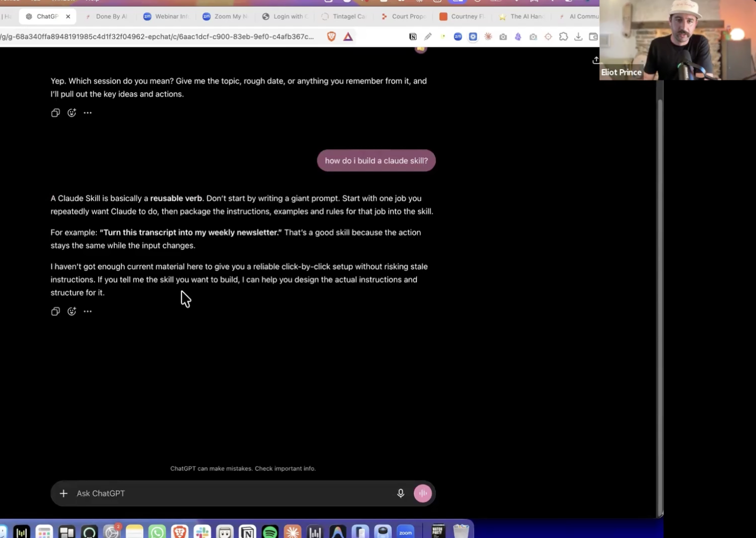Start dictation with the microphone icon

(x=401, y=493)
